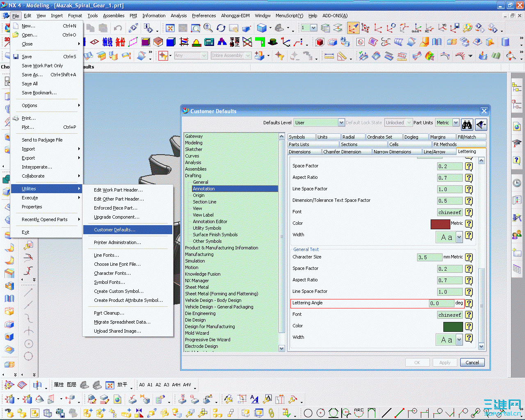Select Sketcher in the category tree
The image size is (525, 420).
pos(194,149)
